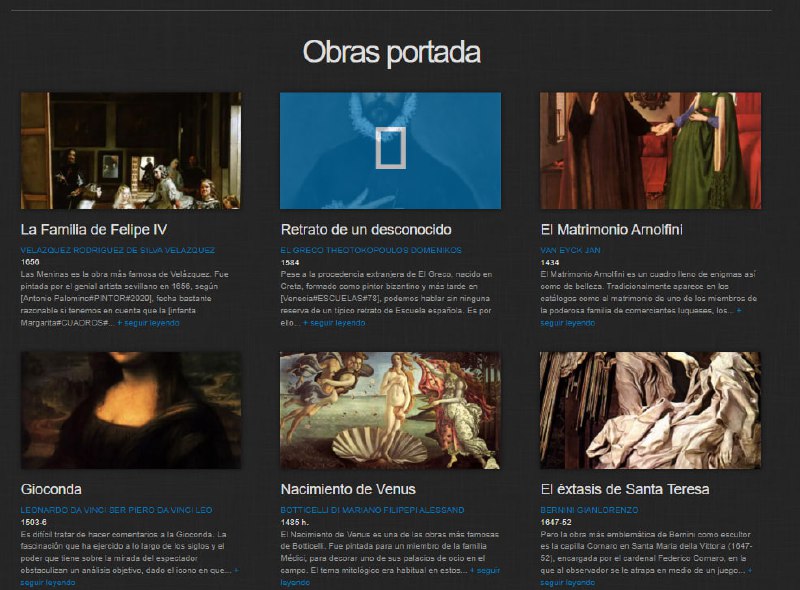Viewport: 800px width, 590px height.
Task: Open Velazquez Rodriguez de Silva author link
Action: [x=117, y=250]
